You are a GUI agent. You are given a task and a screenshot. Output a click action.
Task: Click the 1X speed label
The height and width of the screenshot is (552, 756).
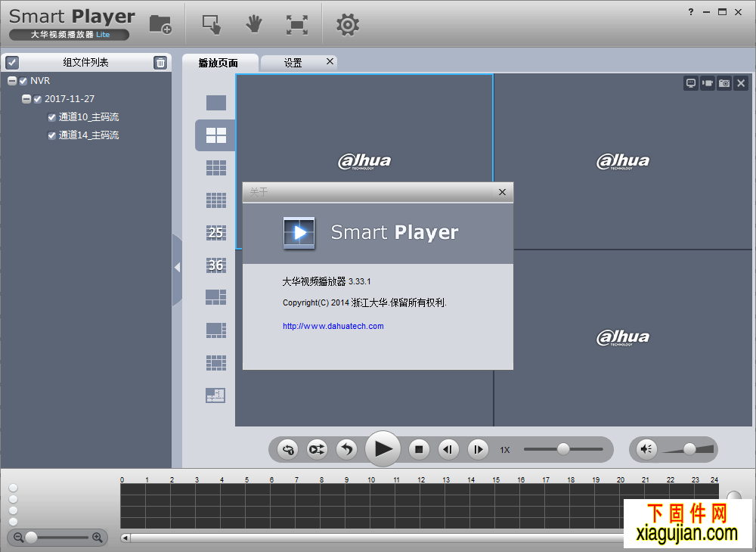505,450
